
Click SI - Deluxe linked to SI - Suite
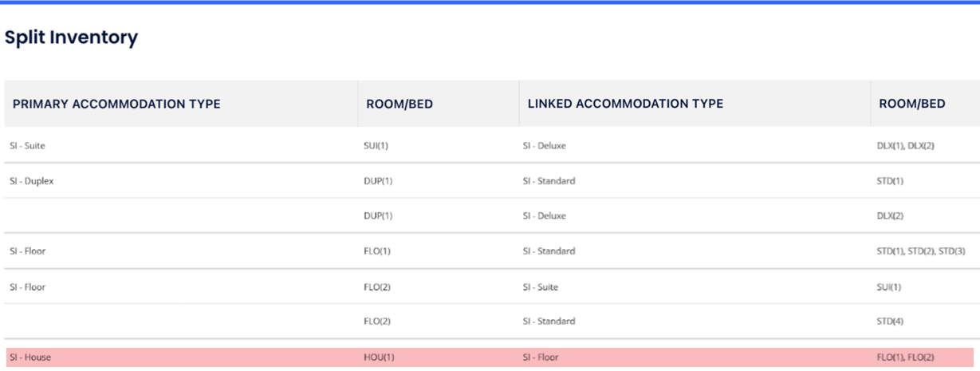tap(547, 146)
